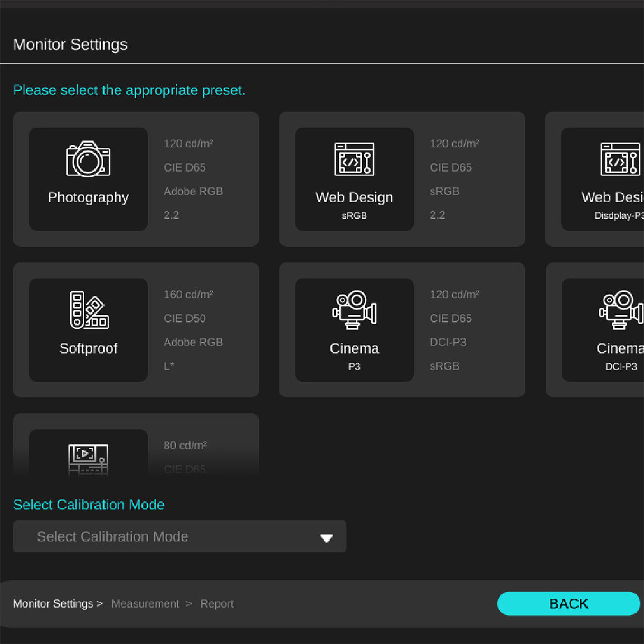The image size is (644, 644).
Task: Open the Report breadcrumb step
Action: pyautogui.click(x=216, y=603)
